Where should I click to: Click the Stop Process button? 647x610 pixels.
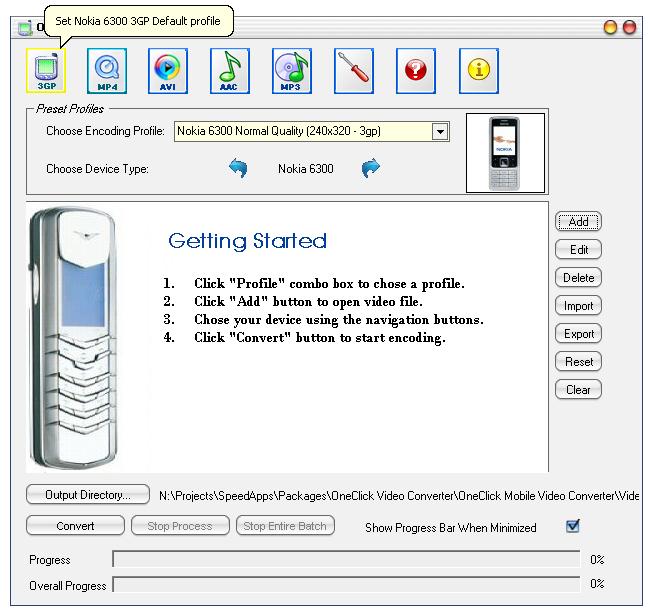(180, 525)
